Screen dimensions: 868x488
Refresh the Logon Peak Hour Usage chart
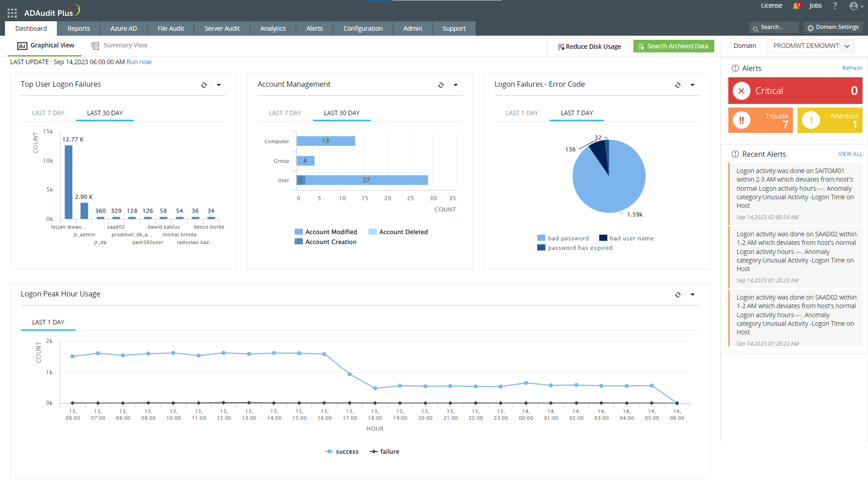tap(678, 295)
